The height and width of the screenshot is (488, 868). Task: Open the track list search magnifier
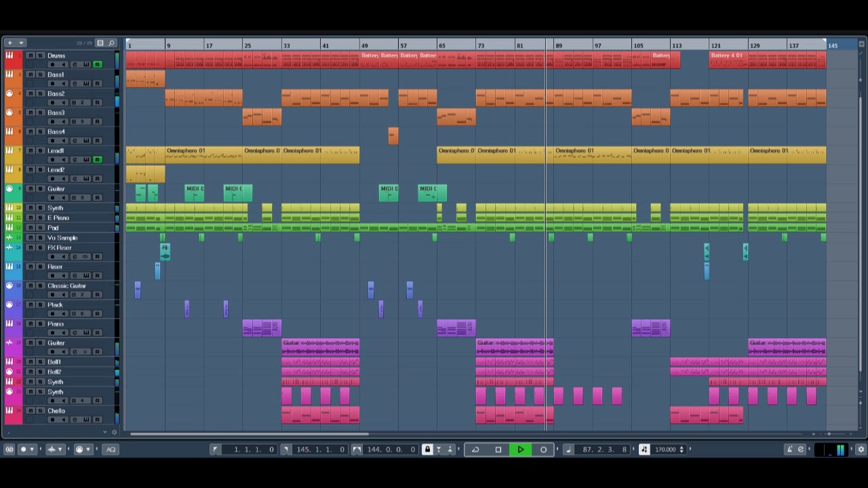[x=111, y=43]
